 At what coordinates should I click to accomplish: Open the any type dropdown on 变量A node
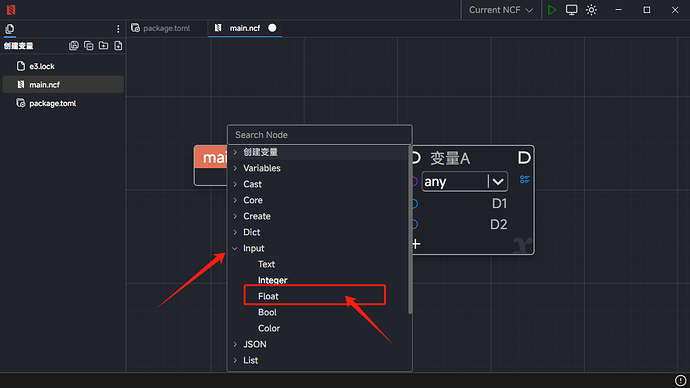click(465, 181)
